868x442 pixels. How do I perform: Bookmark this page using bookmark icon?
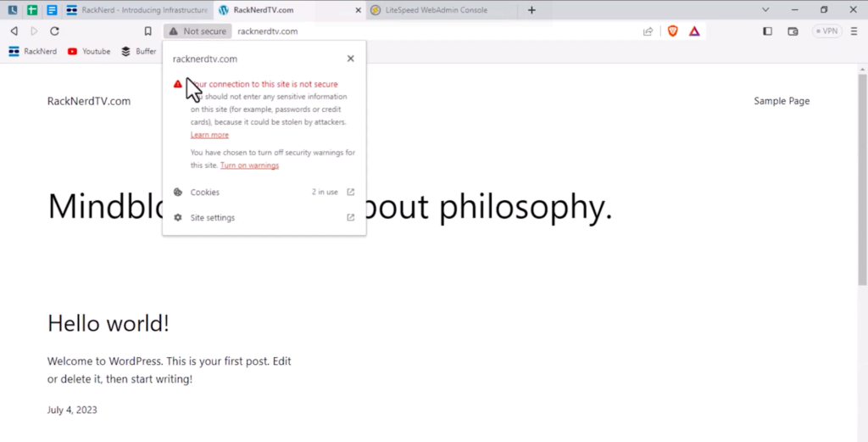point(147,31)
